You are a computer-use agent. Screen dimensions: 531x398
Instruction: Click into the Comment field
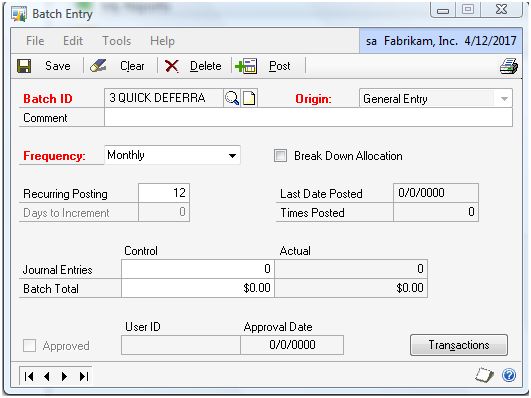click(x=309, y=118)
